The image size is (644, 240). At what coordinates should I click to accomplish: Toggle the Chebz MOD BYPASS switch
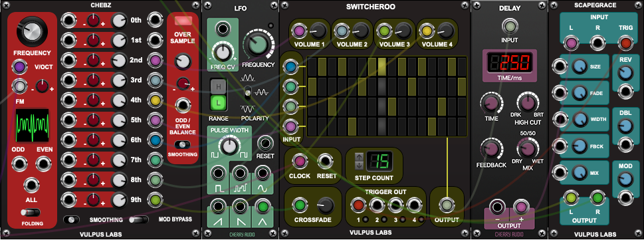coord(138,220)
